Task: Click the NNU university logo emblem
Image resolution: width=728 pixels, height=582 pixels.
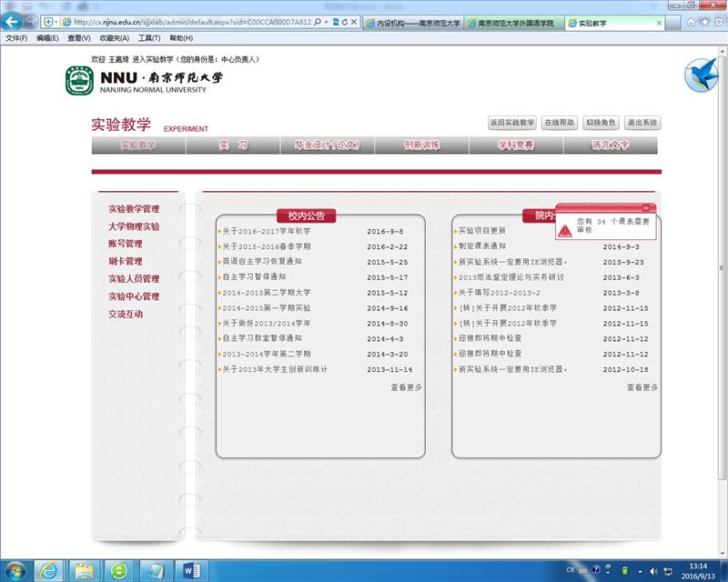Action: (x=78, y=81)
